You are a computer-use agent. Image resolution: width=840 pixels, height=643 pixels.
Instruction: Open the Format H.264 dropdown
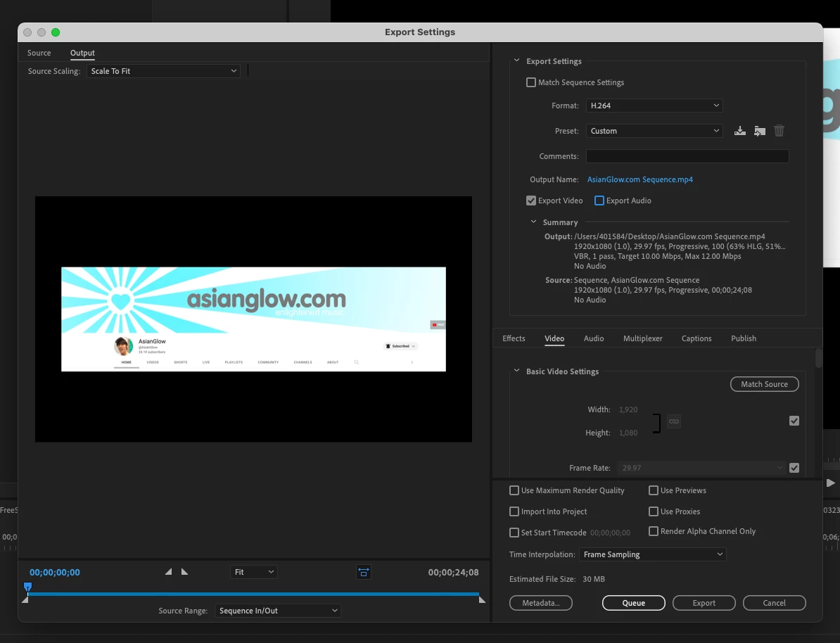tap(654, 106)
